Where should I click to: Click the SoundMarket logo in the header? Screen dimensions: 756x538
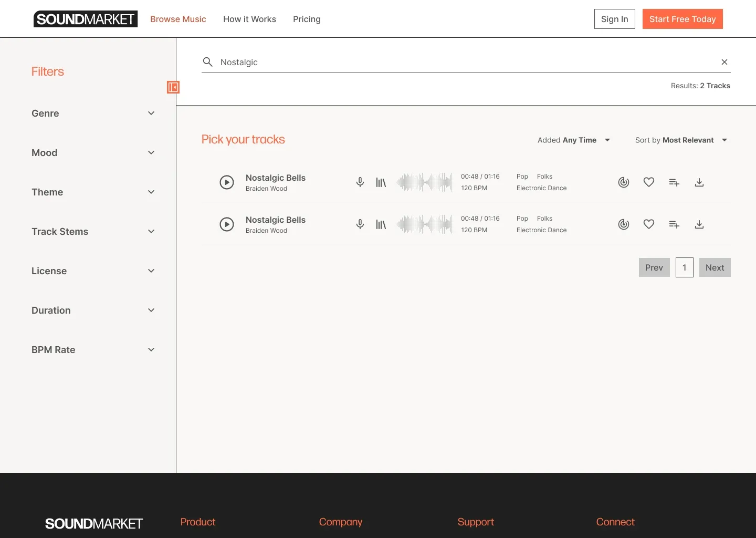pyautogui.click(x=86, y=19)
